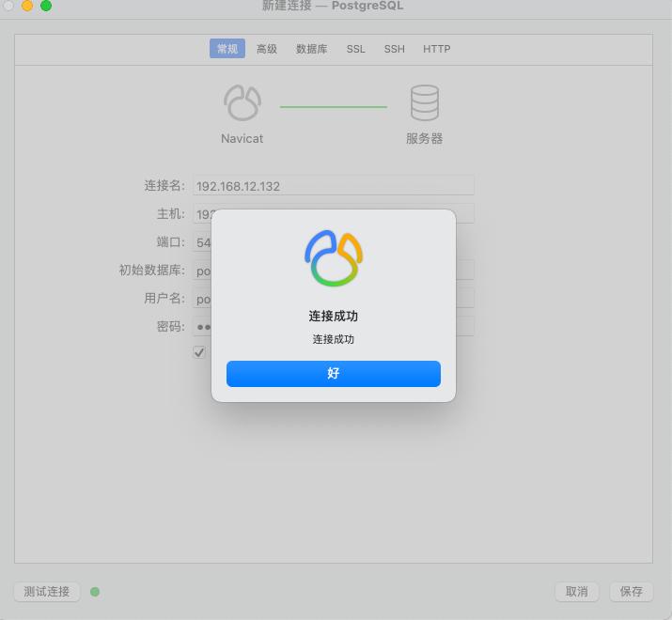
Task: Switch to the SSL tab
Action: [355, 49]
